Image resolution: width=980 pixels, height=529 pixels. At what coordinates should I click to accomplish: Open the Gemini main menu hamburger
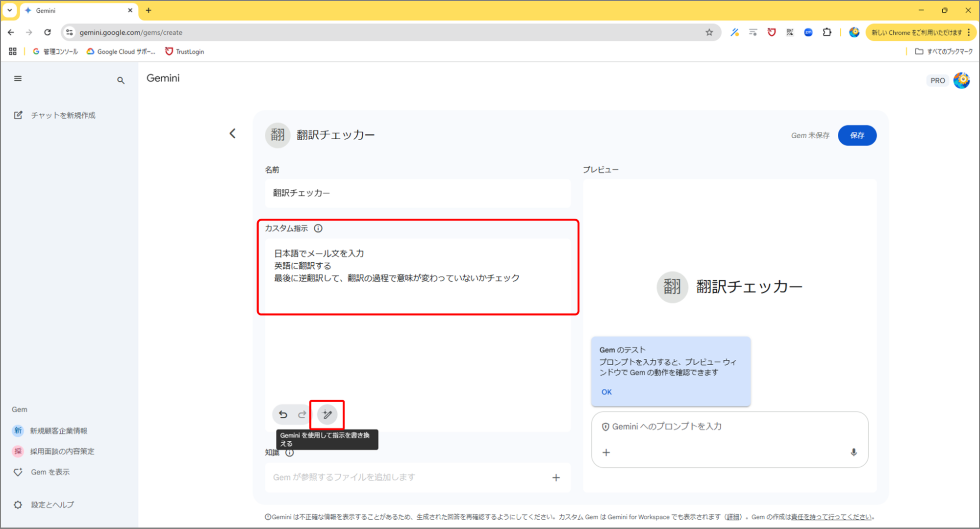point(18,78)
